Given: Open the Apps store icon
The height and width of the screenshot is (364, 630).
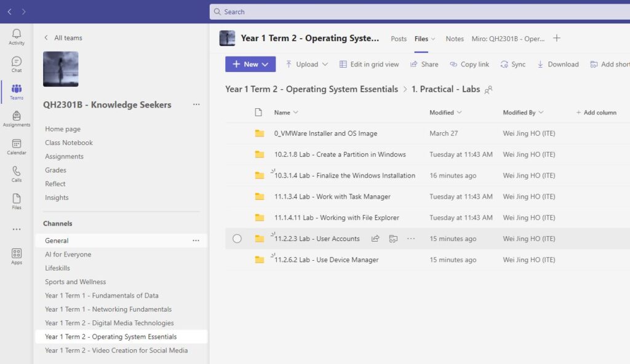Looking at the screenshot, I should 17,256.
